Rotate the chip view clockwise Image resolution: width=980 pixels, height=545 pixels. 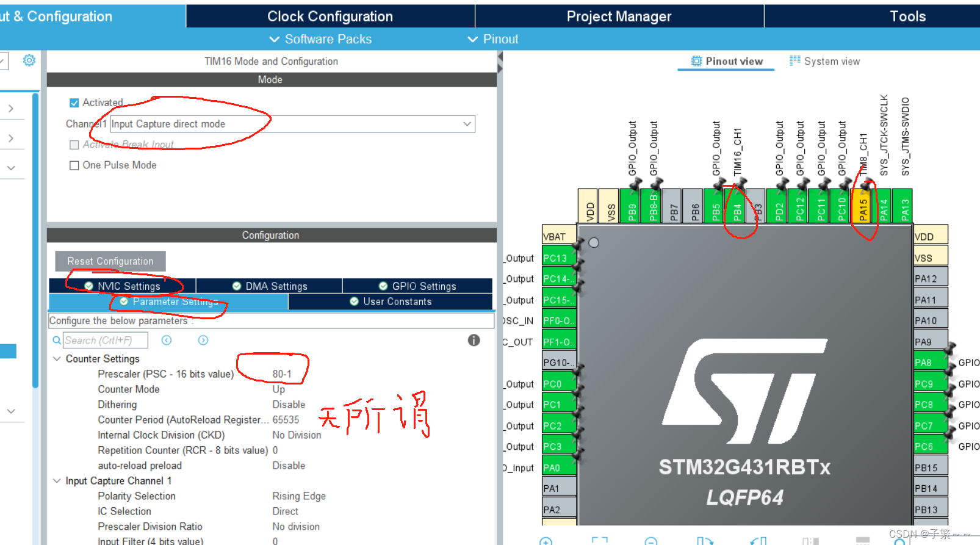[x=705, y=541]
